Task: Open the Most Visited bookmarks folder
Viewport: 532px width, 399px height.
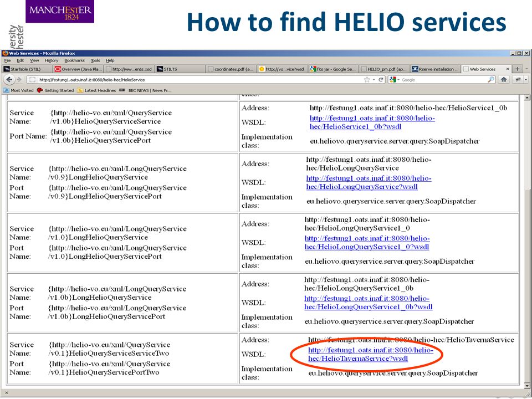Action: pos(19,90)
